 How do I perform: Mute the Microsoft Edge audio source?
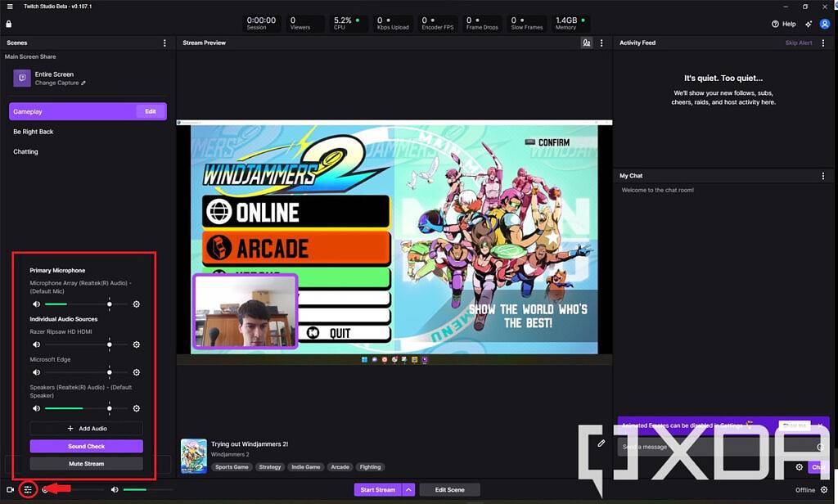[36, 372]
